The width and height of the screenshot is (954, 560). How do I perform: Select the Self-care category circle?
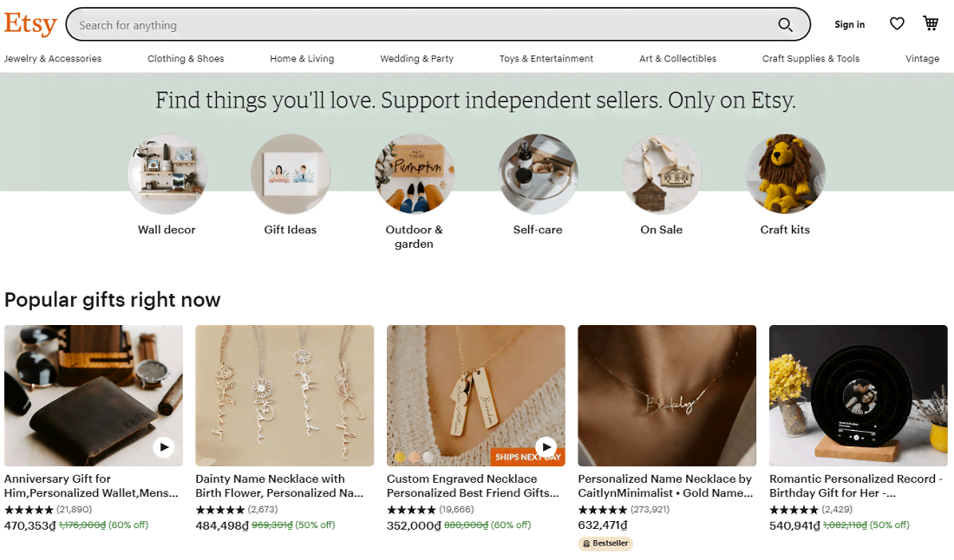[x=538, y=174]
